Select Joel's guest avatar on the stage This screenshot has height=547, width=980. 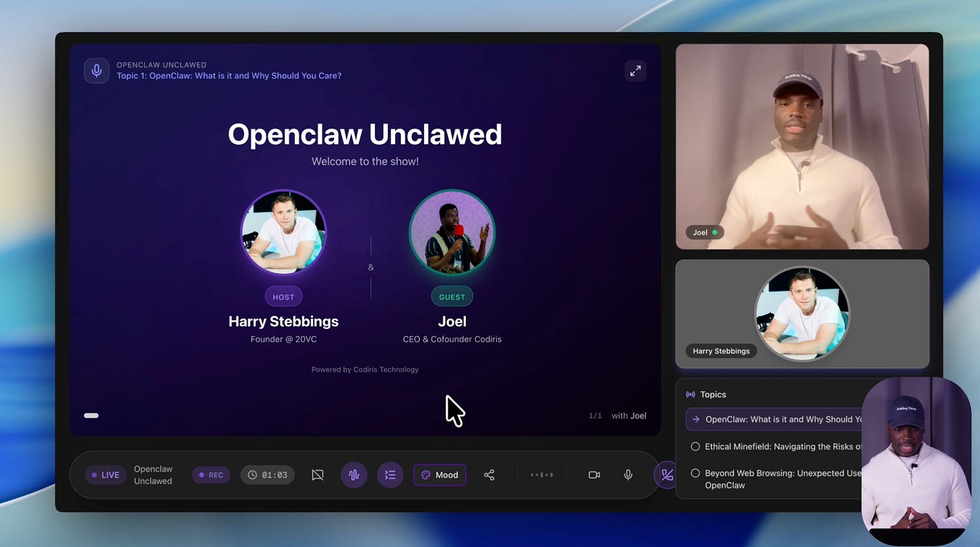point(452,232)
